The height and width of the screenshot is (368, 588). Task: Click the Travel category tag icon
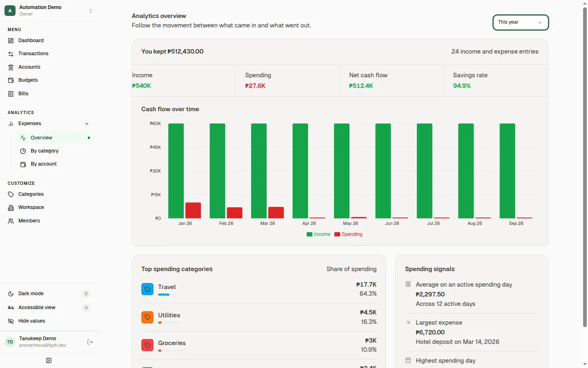point(147,289)
